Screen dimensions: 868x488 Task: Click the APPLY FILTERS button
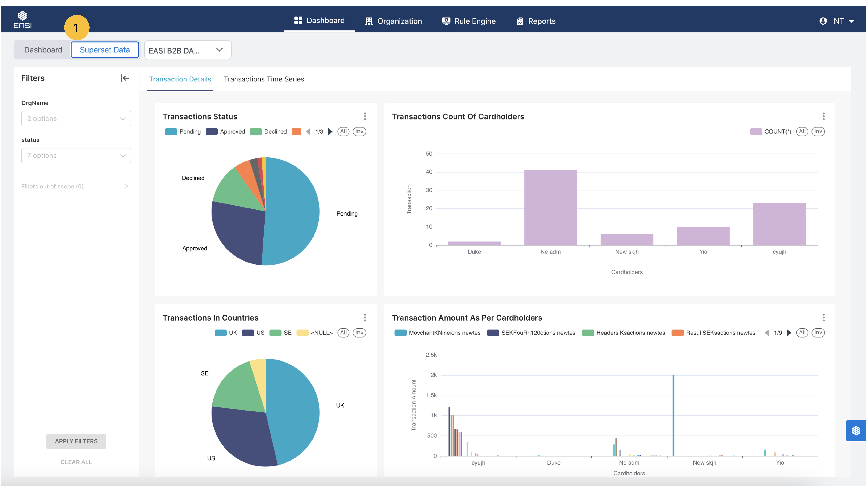click(x=76, y=441)
